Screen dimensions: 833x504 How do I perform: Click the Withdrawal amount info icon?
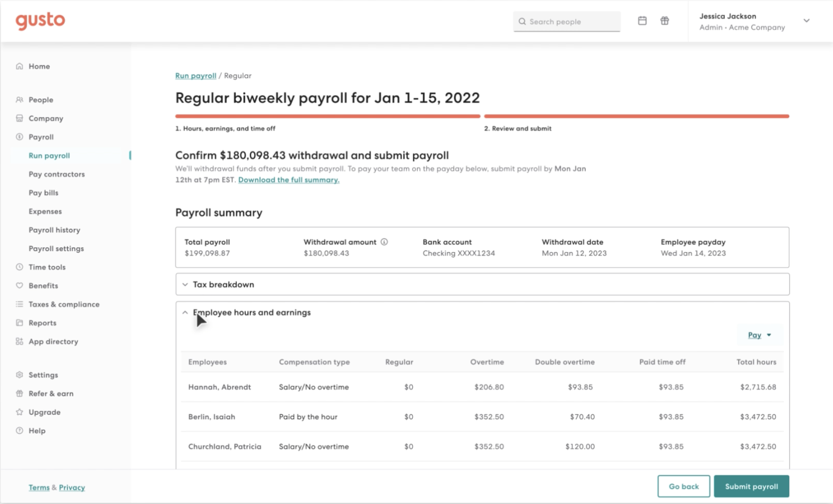point(384,242)
